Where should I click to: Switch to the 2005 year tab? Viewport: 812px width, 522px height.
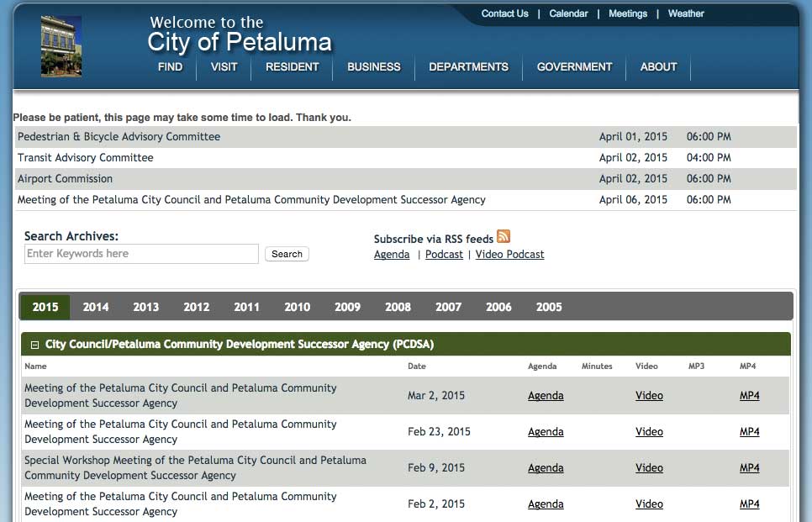549,307
